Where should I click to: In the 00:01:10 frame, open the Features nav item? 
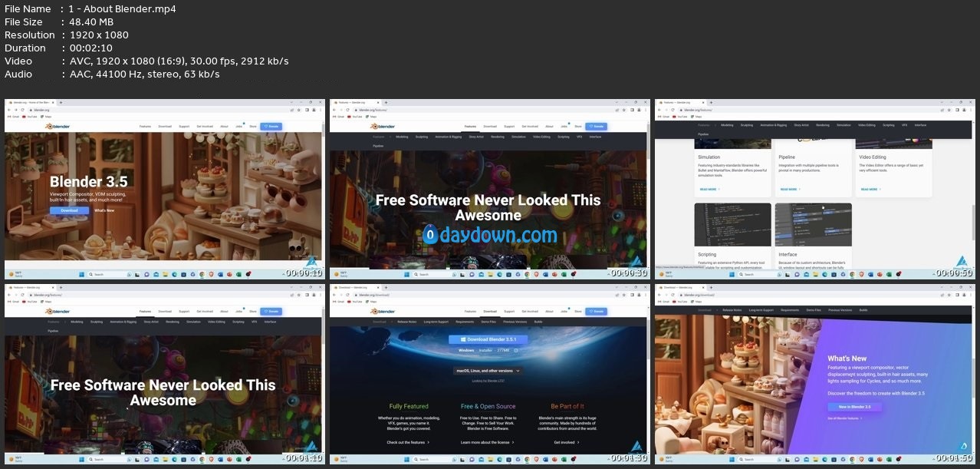click(145, 311)
